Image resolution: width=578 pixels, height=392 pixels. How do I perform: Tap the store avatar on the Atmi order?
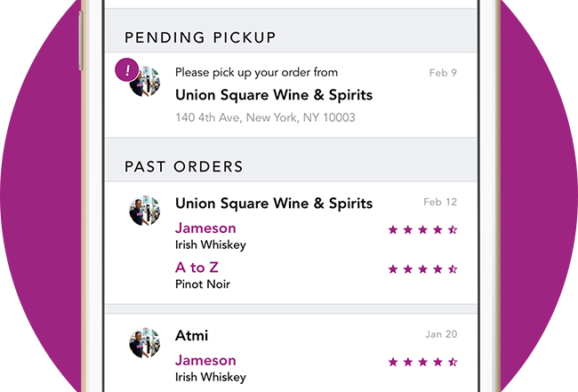tap(145, 343)
